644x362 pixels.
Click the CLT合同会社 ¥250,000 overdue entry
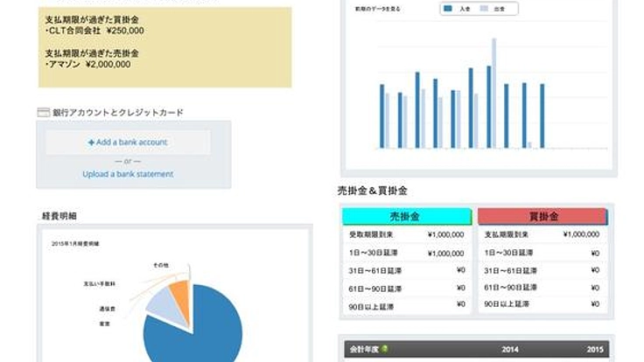point(94,31)
